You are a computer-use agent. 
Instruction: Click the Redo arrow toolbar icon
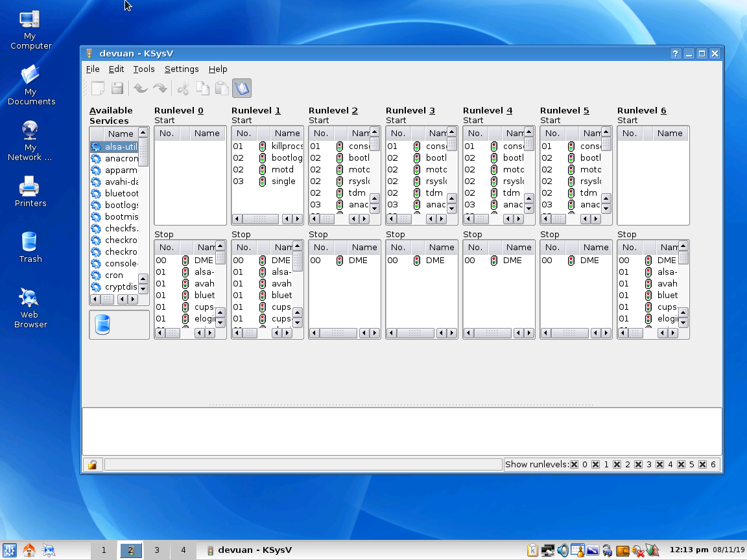(x=160, y=88)
